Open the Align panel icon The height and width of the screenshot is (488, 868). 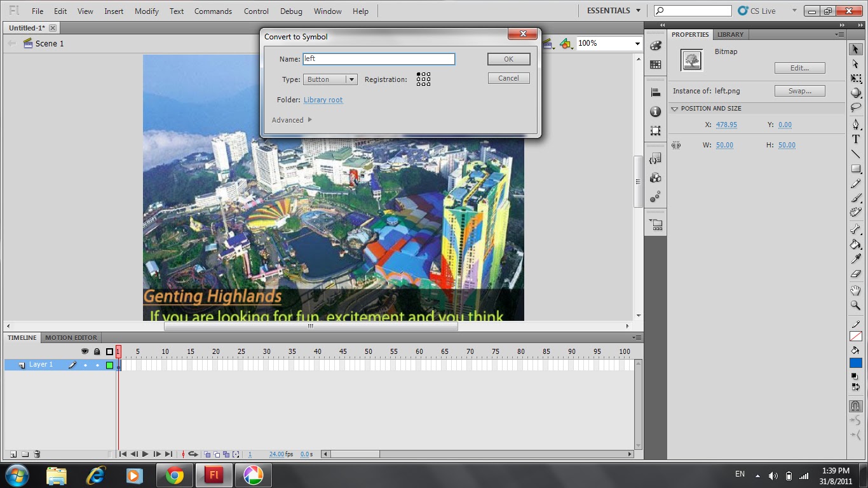(656, 92)
